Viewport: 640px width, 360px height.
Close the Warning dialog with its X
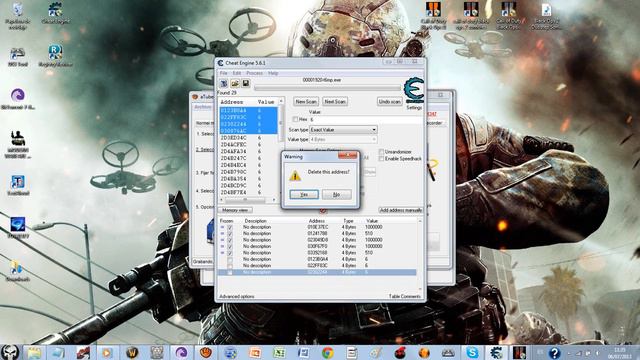[347, 156]
